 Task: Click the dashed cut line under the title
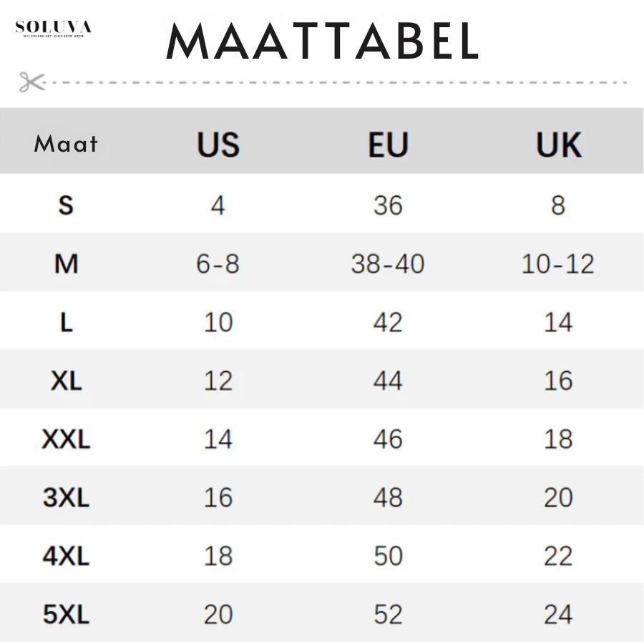click(336, 83)
